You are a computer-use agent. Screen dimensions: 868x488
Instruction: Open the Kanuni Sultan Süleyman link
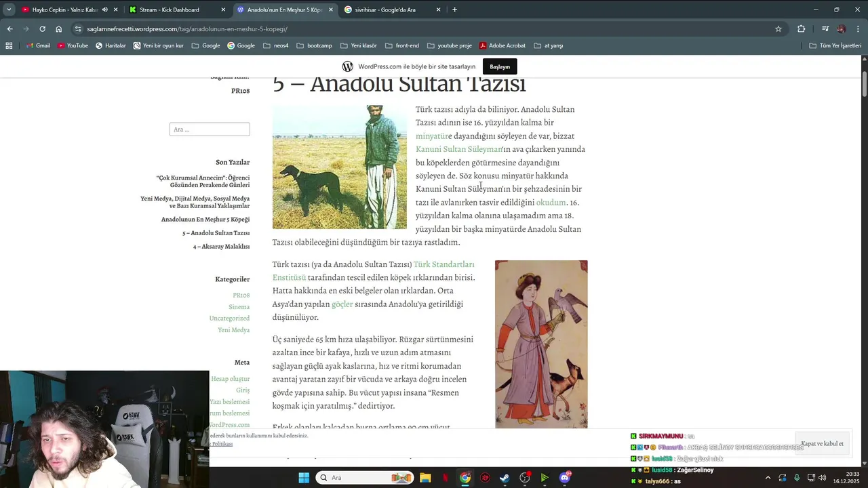tap(458, 149)
